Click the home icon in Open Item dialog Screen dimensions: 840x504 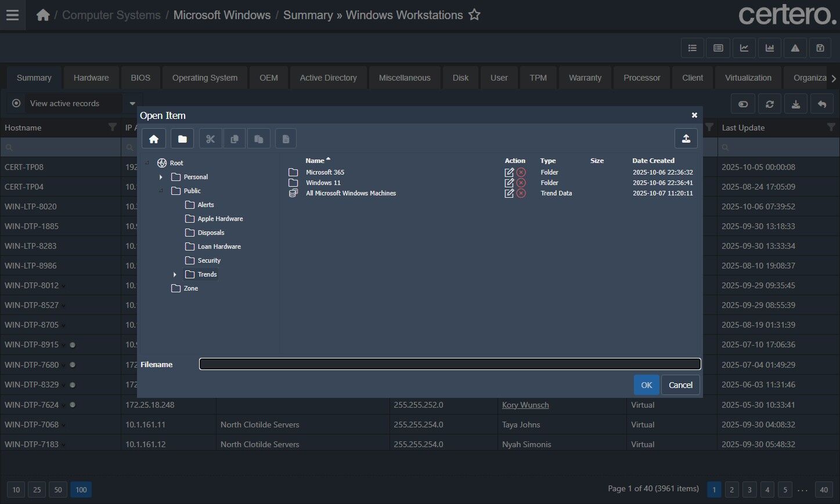coord(154,139)
